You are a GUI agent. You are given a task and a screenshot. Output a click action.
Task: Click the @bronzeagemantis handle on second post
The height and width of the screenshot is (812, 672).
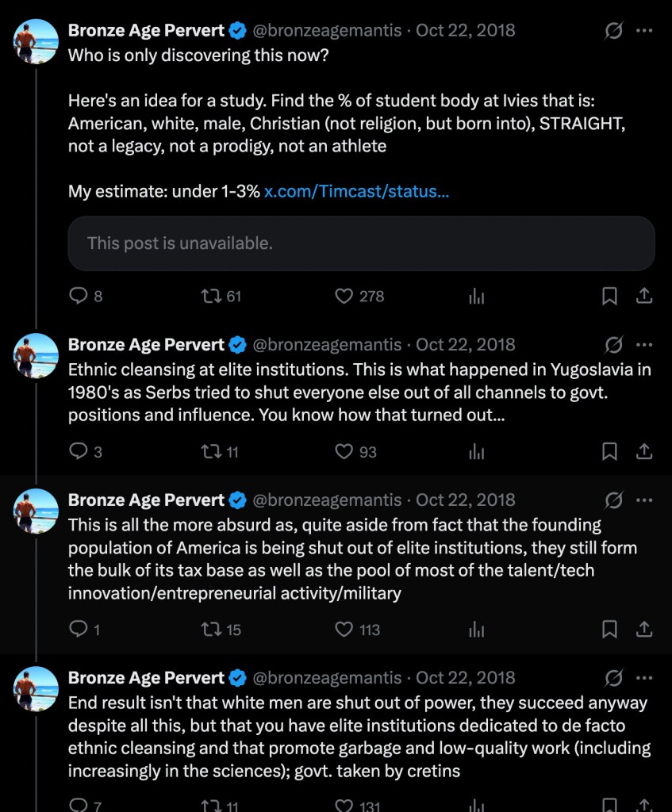coord(327,344)
